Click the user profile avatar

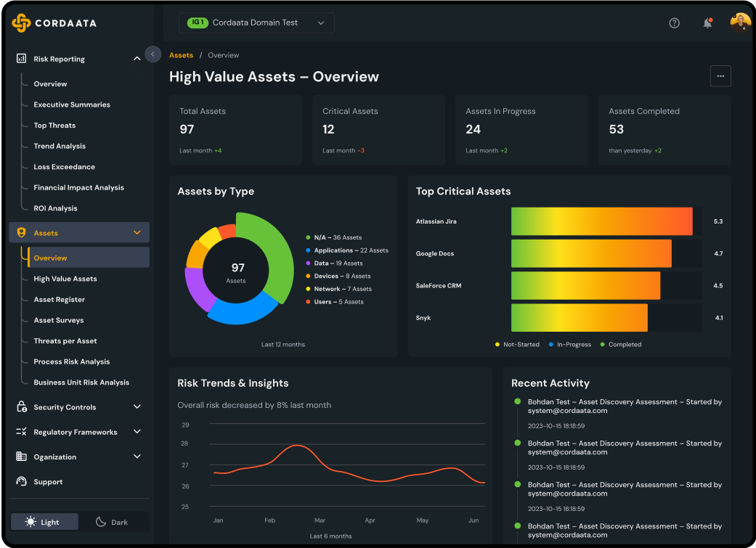point(740,23)
